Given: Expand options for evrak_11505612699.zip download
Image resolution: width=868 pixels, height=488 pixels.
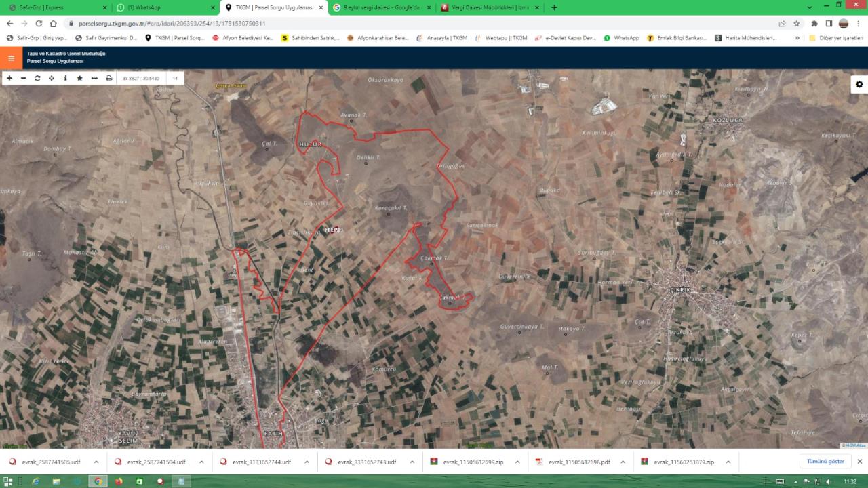Looking at the screenshot, I should 517,462.
